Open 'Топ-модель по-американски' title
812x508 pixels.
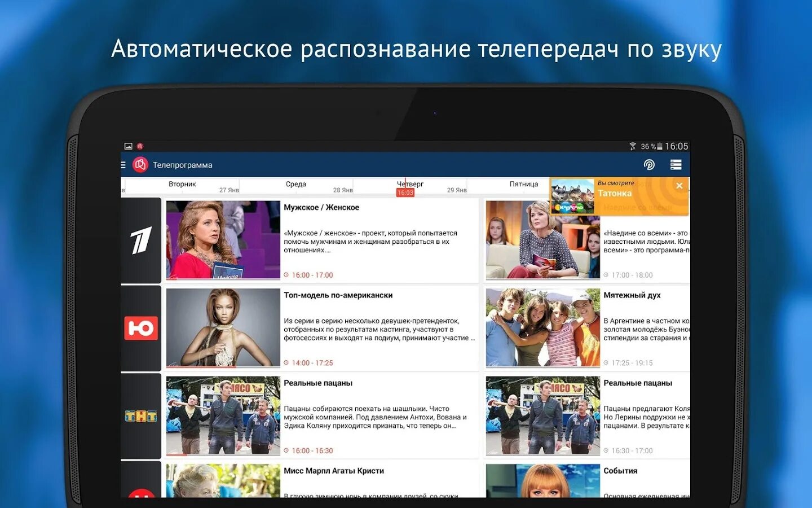click(338, 295)
